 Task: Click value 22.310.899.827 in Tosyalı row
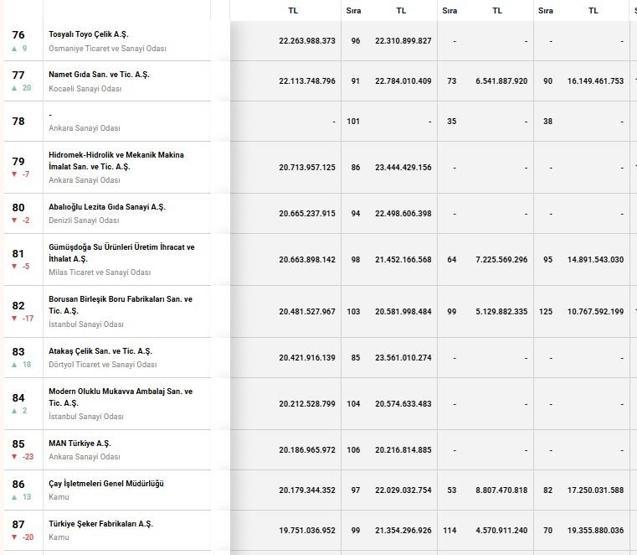coord(403,41)
